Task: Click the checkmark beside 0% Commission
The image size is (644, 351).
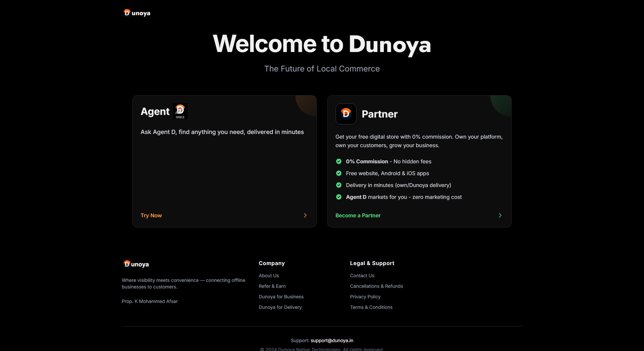Action: 339,161
